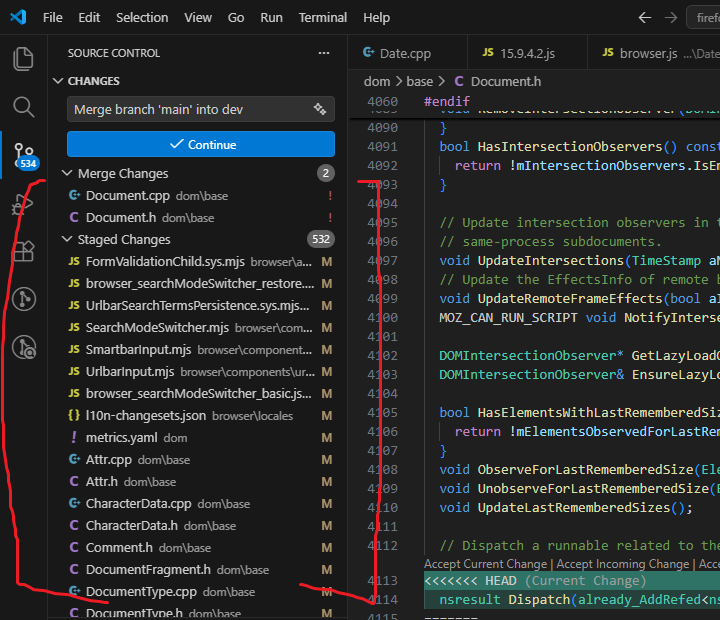This screenshot has width=720, height=620.
Task: Open the Edit menu
Action: click(89, 17)
